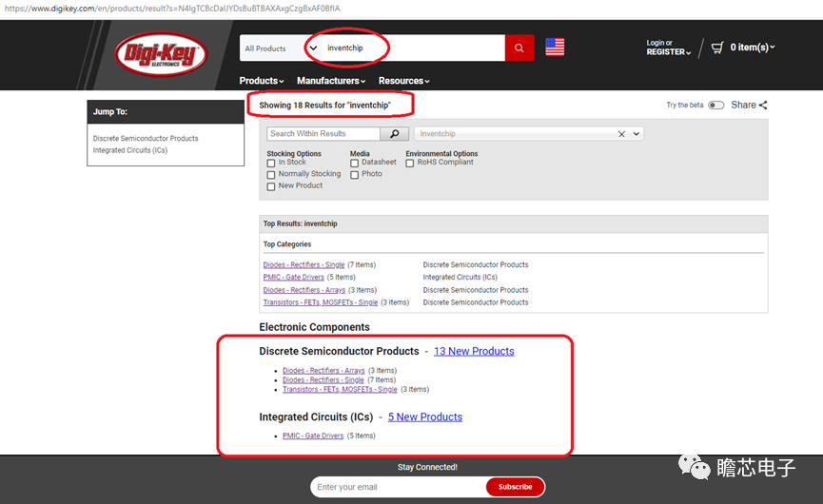Click the main search field containing inventchip
823x504 pixels.
414,48
